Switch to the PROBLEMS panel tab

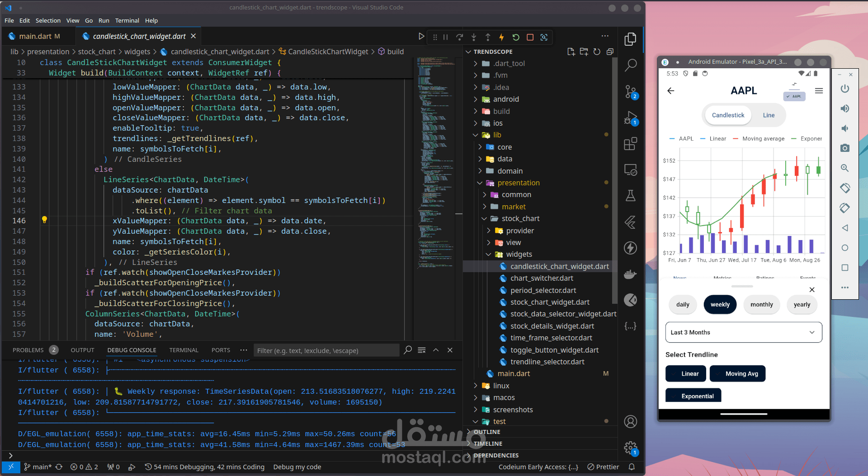click(x=28, y=350)
